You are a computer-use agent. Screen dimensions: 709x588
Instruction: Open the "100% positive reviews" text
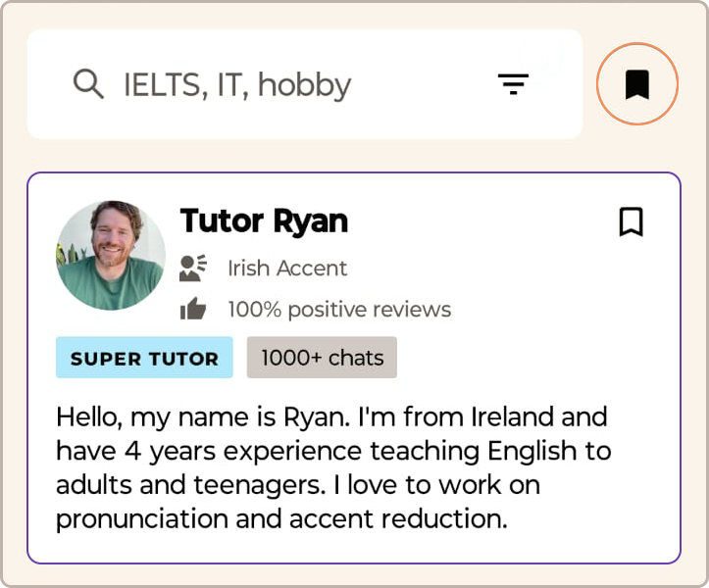click(339, 310)
